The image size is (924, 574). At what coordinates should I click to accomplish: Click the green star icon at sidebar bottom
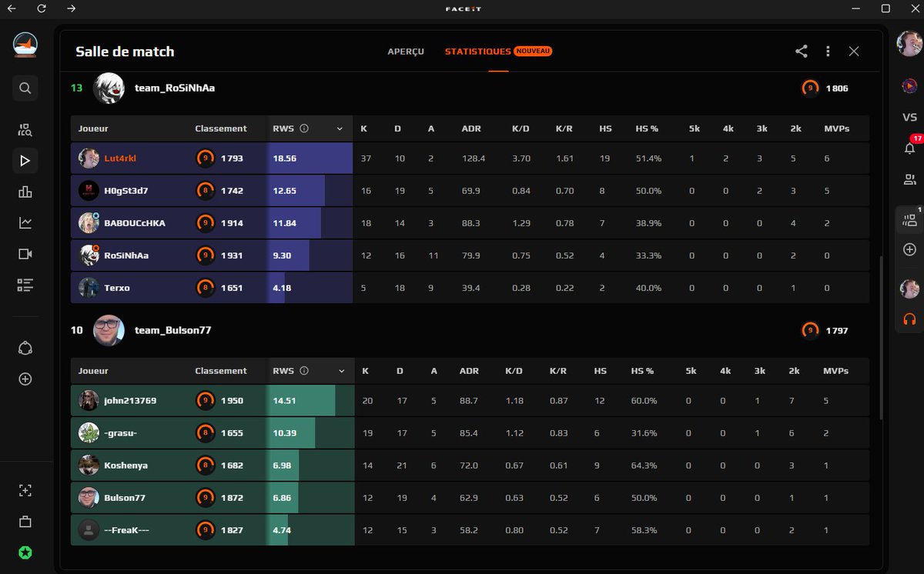point(25,552)
